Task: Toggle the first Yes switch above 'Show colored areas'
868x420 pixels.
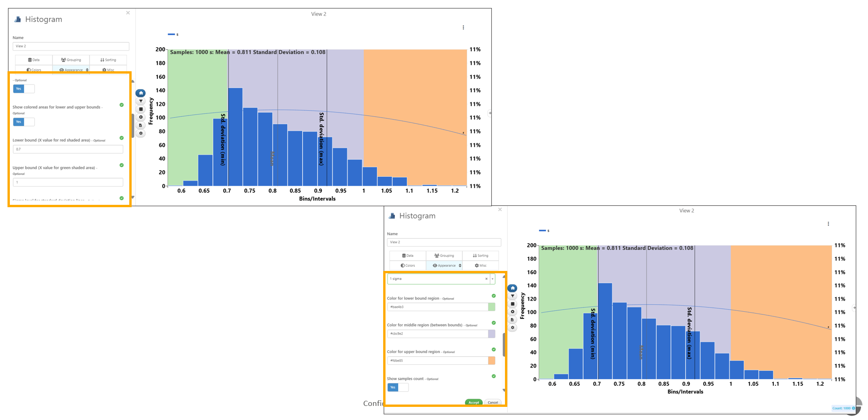Action: pos(23,89)
